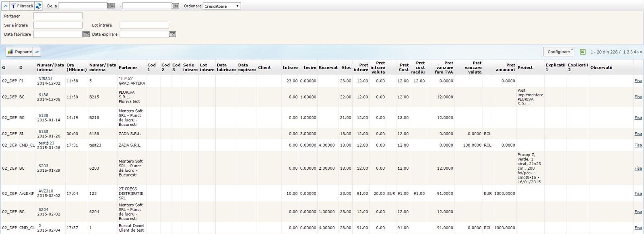
Task: Open internal document AVZ310 link
Action: [x=45, y=191]
